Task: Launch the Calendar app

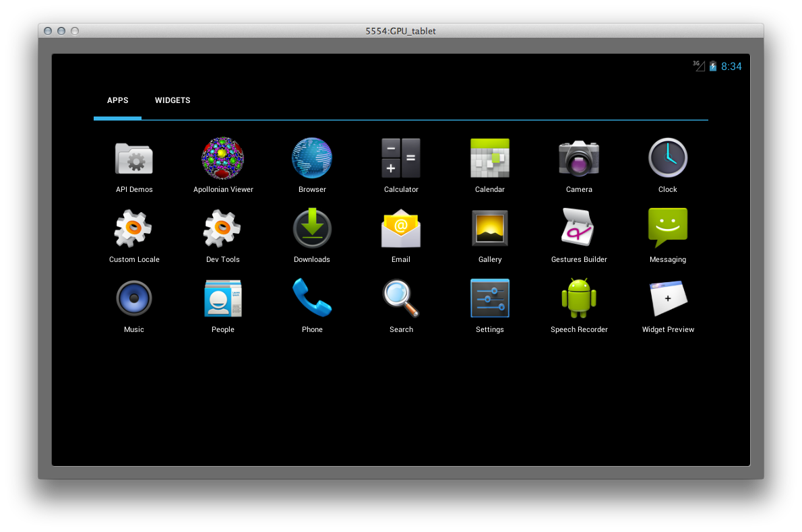Action: point(490,159)
